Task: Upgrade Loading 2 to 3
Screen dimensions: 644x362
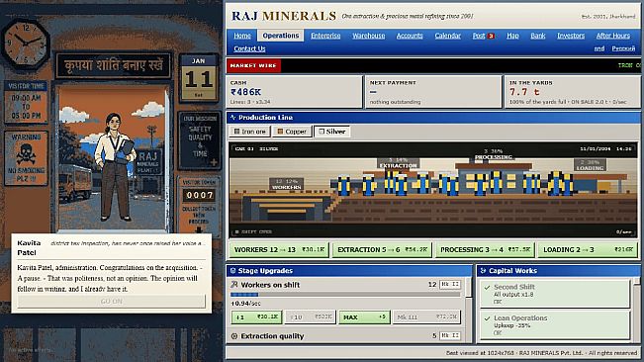Action: (x=588, y=249)
